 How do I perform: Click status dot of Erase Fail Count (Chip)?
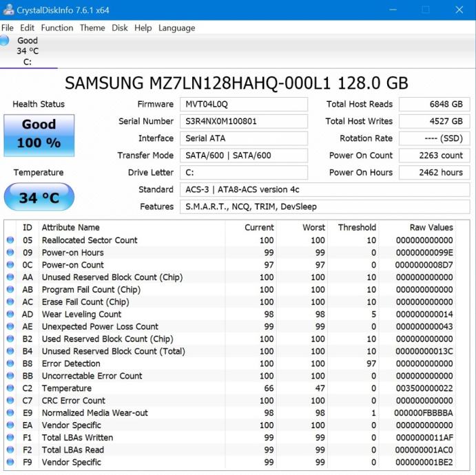pos(10,302)
